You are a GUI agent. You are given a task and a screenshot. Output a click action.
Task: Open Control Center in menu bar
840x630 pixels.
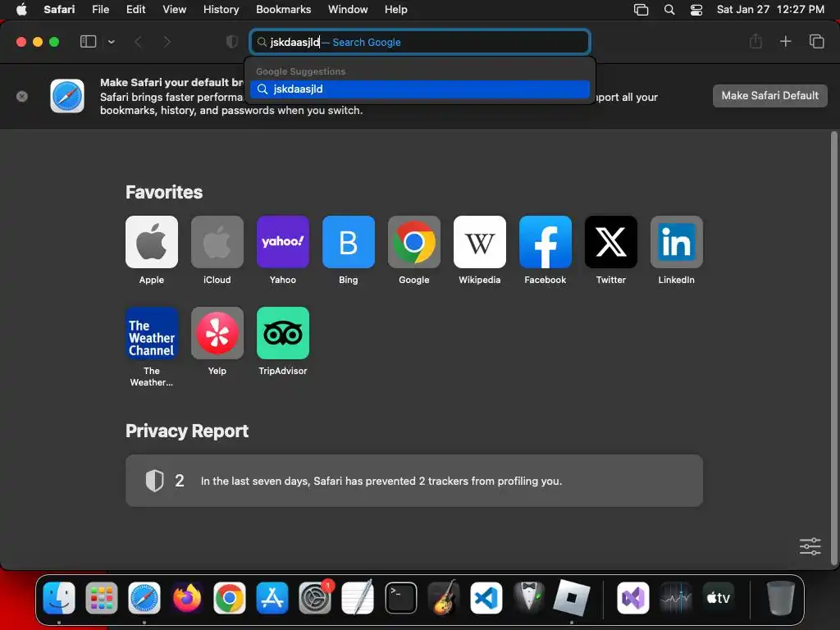696,10
